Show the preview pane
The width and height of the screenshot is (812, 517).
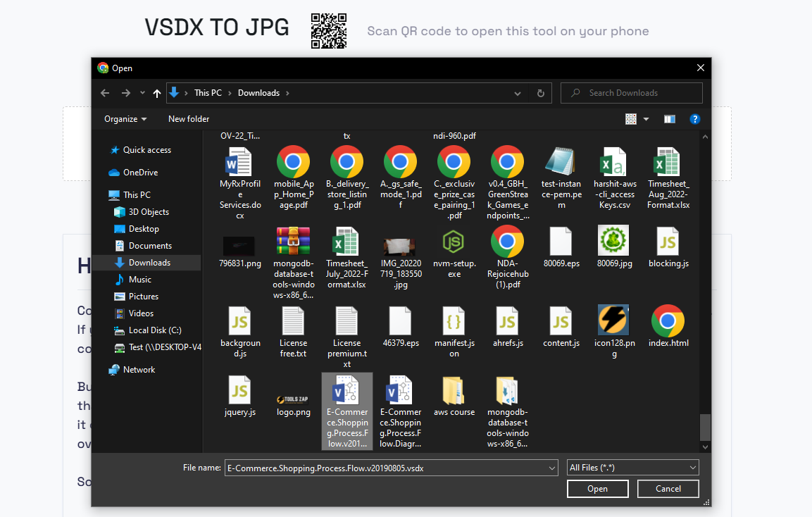coord(669,118)
